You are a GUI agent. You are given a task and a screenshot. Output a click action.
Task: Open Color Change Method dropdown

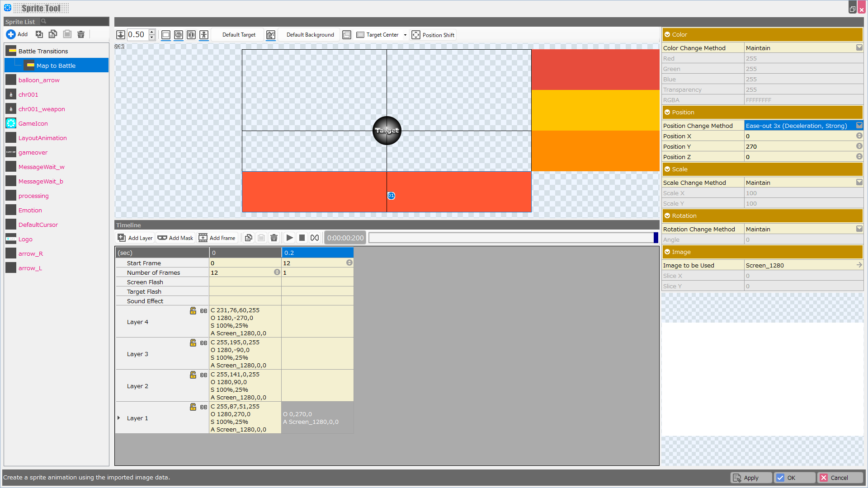pos(859,48)
